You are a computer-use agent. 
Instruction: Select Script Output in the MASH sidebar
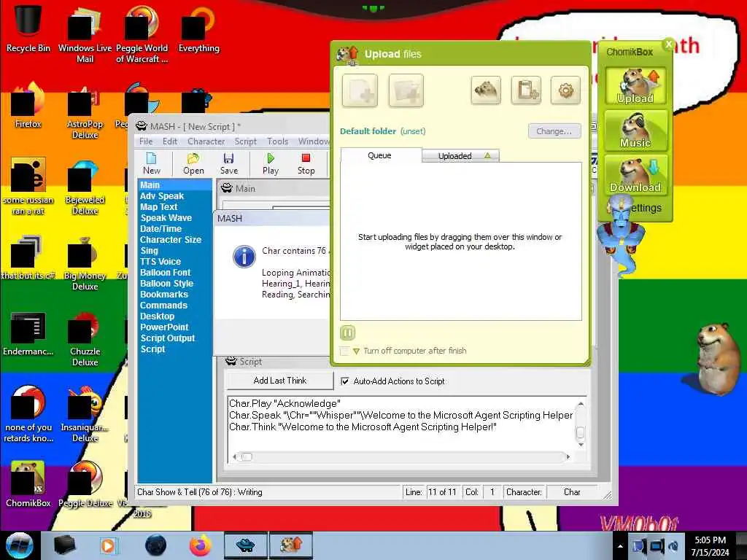click(167, 338)
